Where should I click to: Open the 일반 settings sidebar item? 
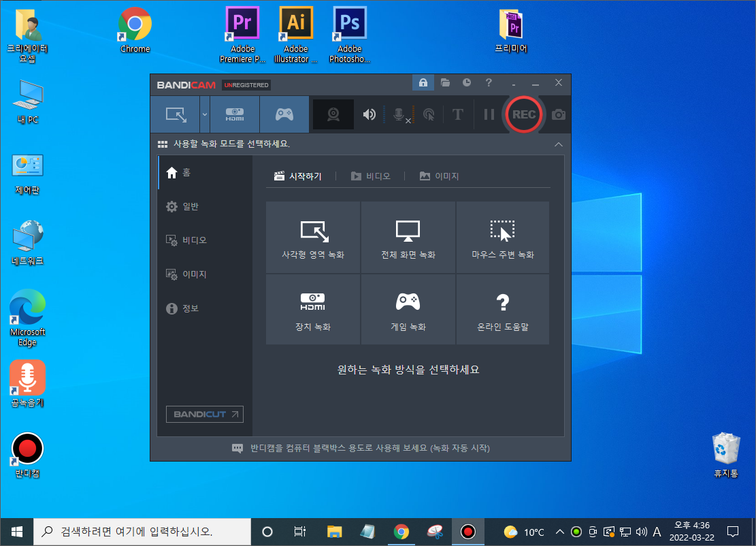[x=206, y=206]
